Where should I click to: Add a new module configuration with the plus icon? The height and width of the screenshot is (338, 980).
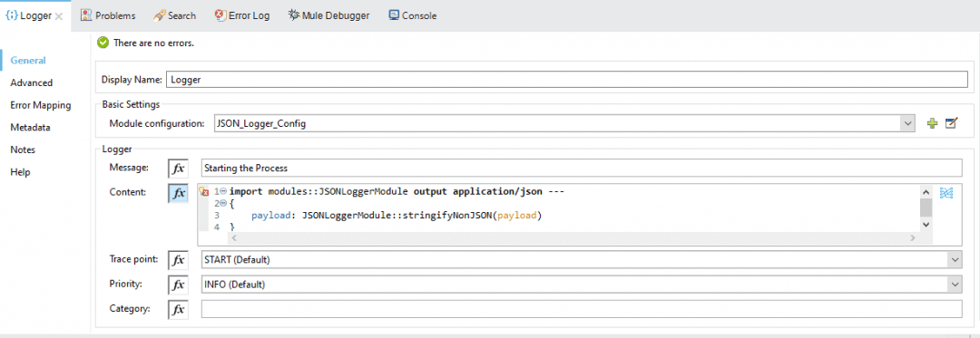[x=932, y=123]
